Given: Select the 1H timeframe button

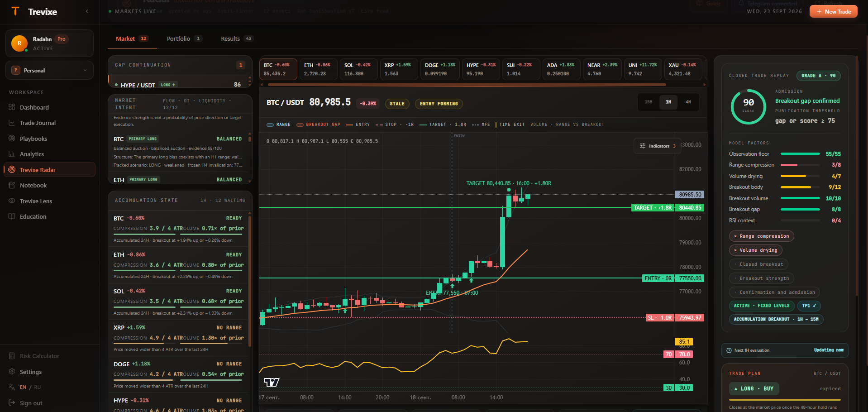Looking at the screenshot, I should 668,102.
